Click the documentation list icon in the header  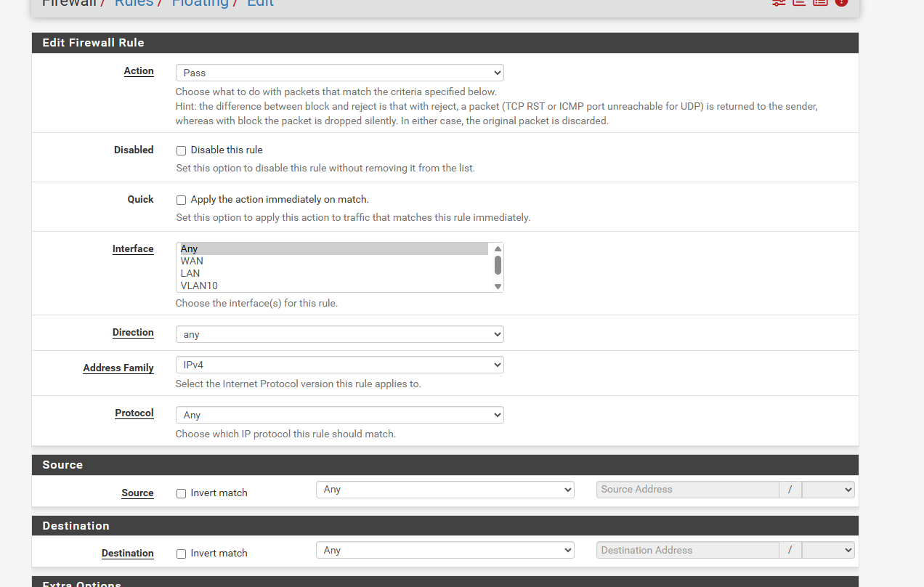click(x=820, y=4)
